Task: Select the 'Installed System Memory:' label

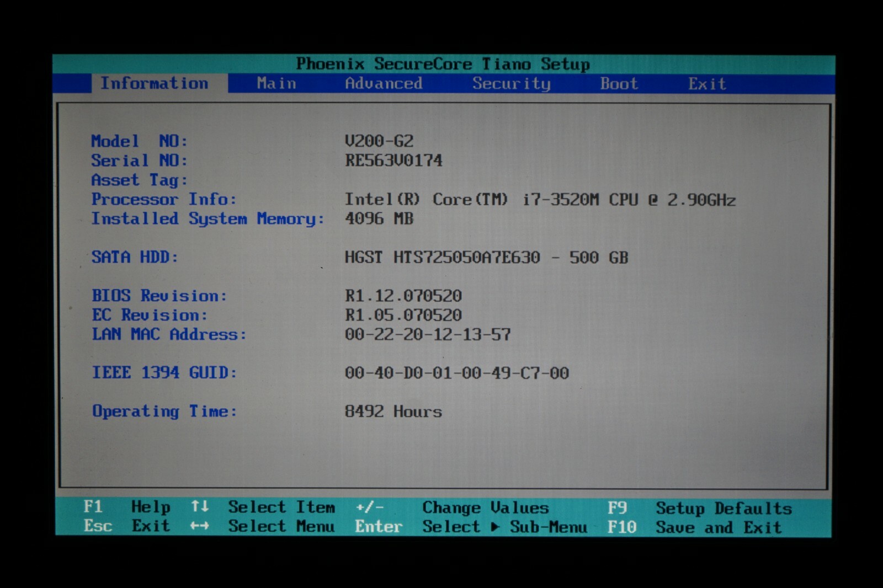Action: tap(208, 219)
